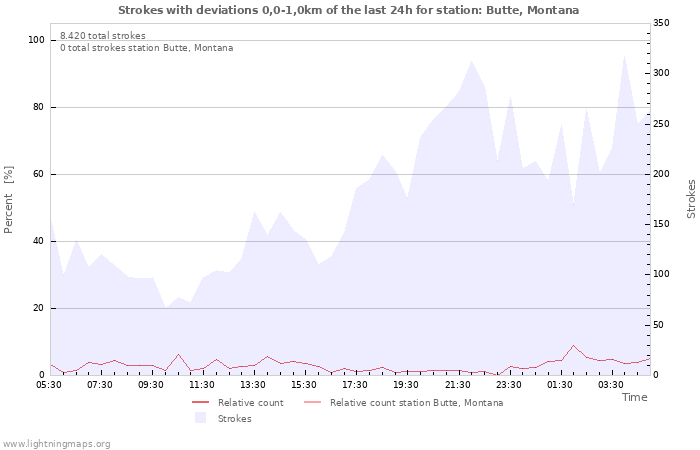Toggle the 'Relative count' legend label
Screen dimensions: 700x450
point(250,403)
